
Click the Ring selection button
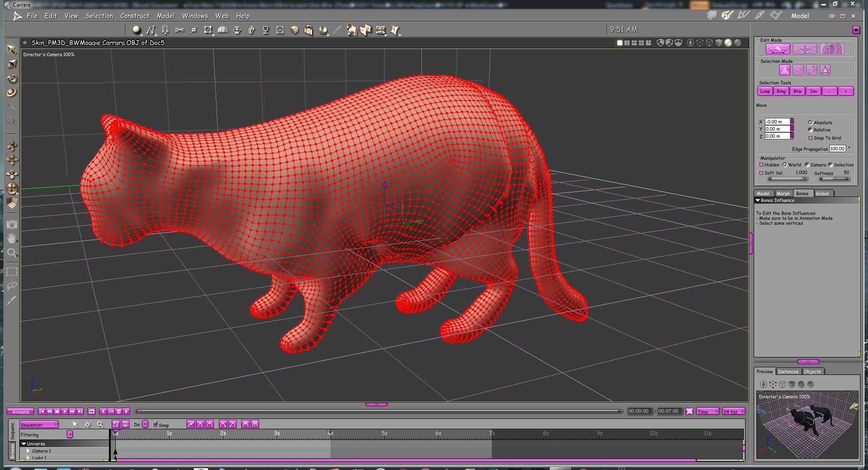tap(781, 91)
